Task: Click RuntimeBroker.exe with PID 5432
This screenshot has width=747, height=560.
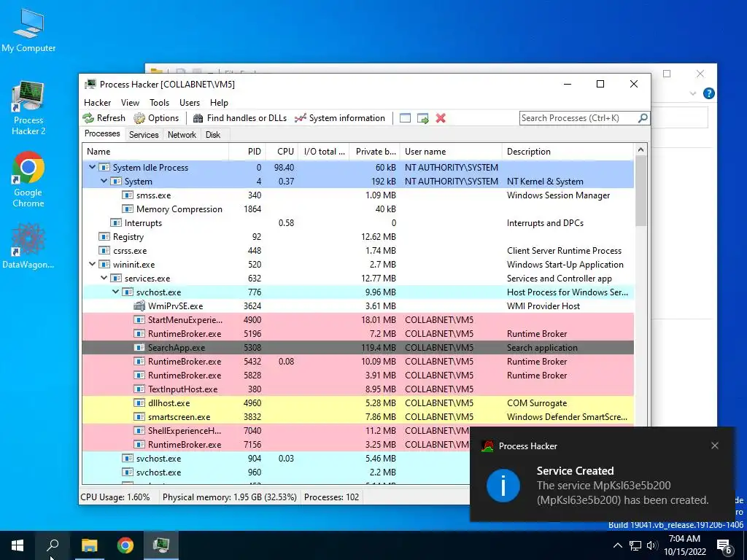Action: tap(357, 362)
